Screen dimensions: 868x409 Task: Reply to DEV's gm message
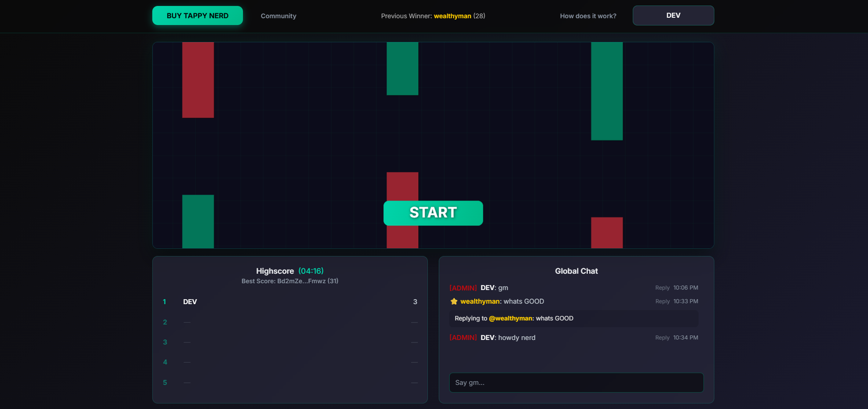(662, 288)
